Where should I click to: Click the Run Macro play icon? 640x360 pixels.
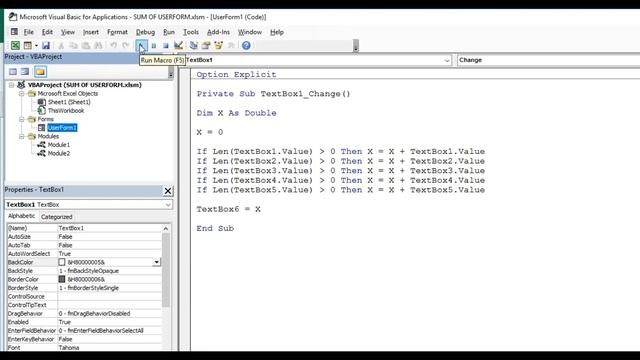point(141,45)
